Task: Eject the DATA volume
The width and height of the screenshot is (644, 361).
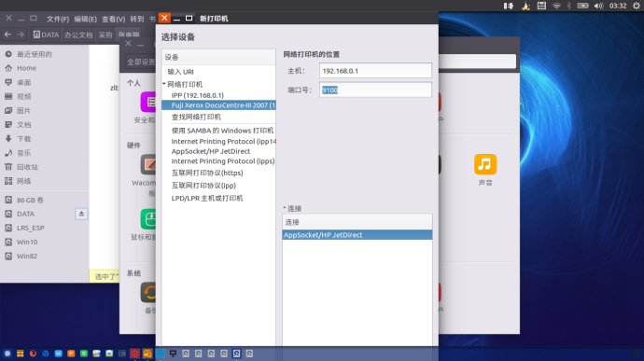Action: pyautogui.click(x=81, y=214)
